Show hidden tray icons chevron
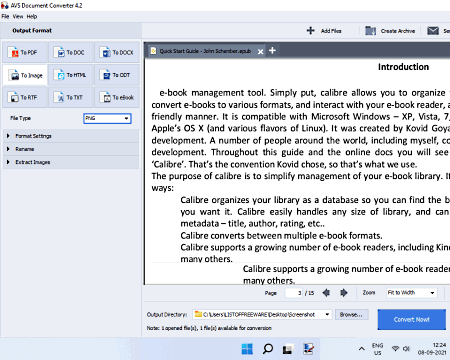This screenshot has height=360, width=450. click(x=362, y=349)
